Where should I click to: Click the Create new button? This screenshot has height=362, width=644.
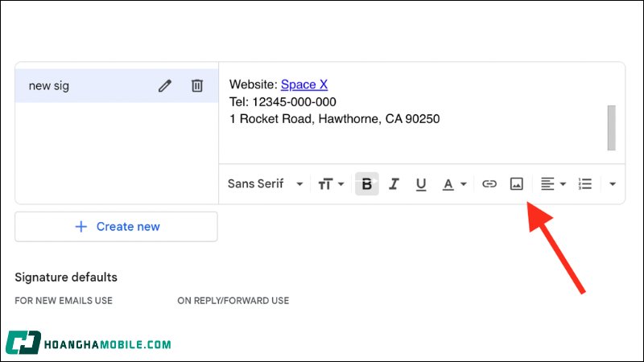pyautogui.click(x=116, y=227)
